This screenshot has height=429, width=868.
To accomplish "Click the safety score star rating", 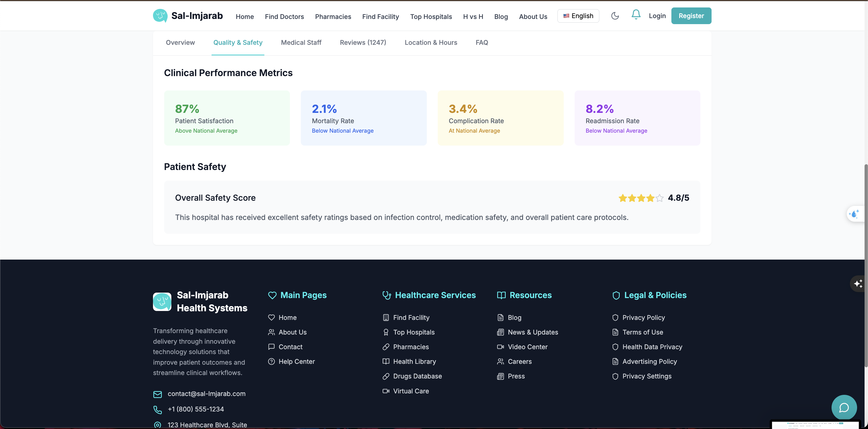I will 641,198.
